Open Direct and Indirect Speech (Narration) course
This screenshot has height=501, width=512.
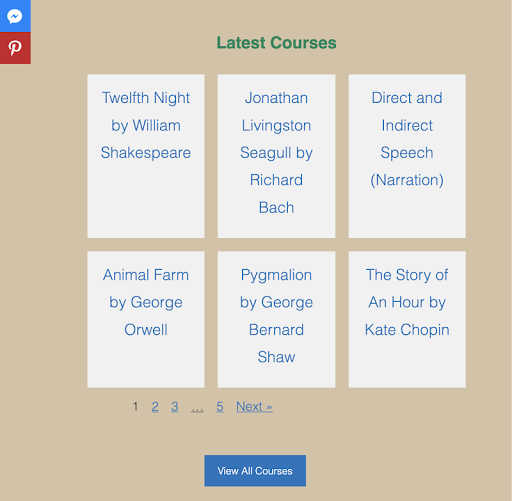click(x=407, y=139)
